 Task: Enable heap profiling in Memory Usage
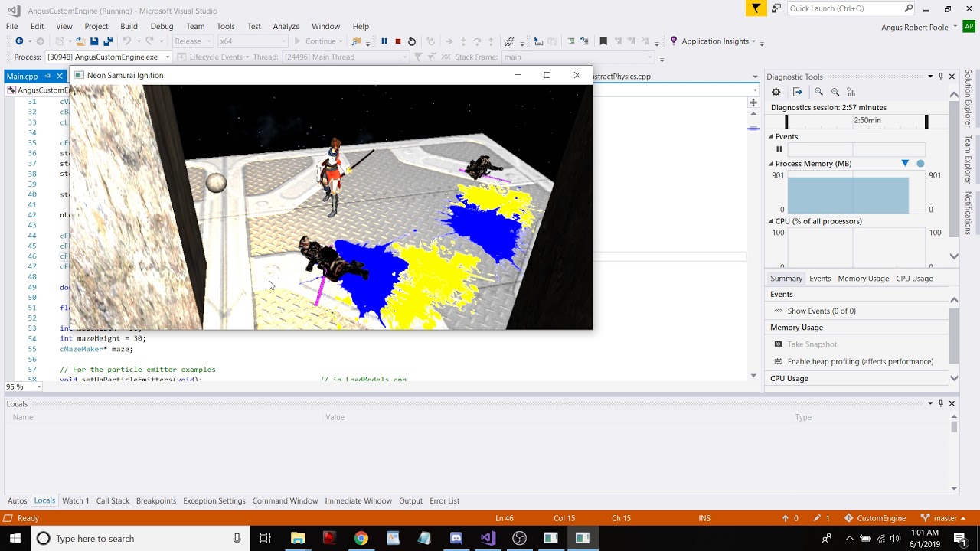coord(861,361)
